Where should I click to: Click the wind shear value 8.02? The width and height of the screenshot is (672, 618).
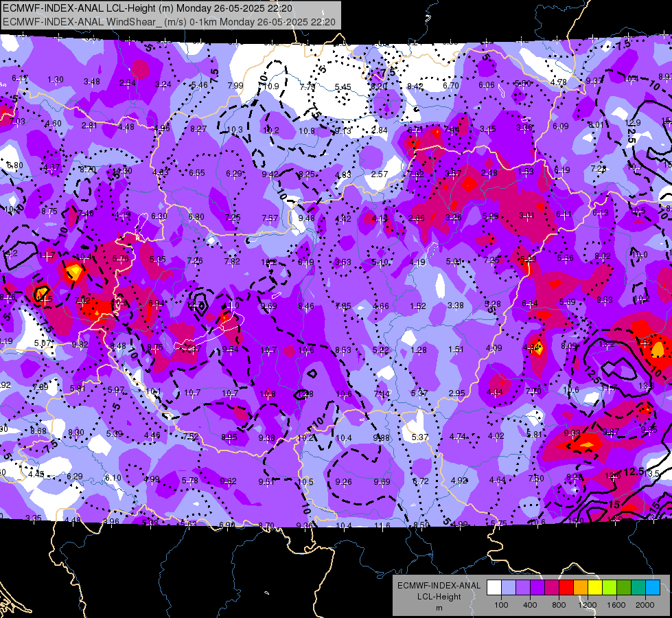click(602, 256)
